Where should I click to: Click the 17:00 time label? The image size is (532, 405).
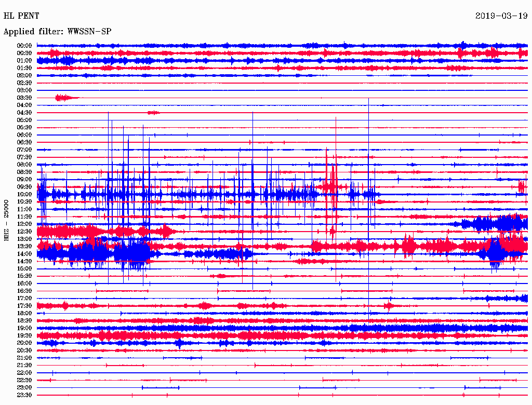point(24,299)
